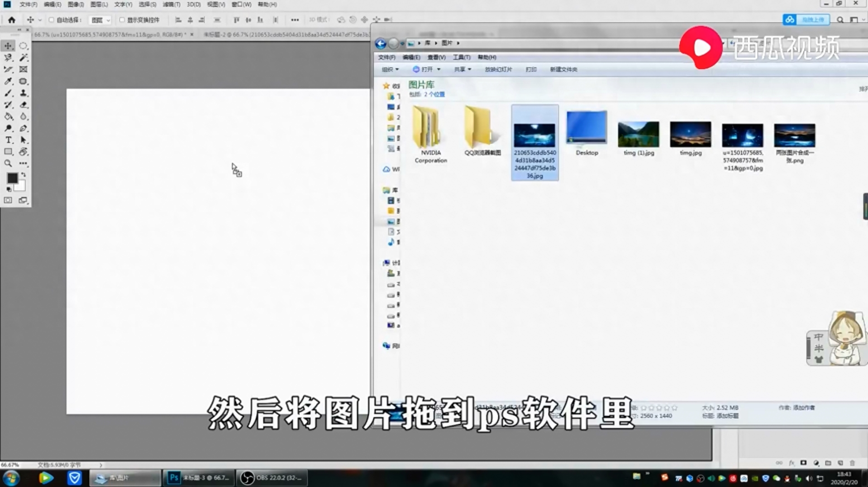The width and height of the screenshot is (868, 487).
Task: Expand the 共享 dropdown in Explorer
Action: (x=462, y=70)
